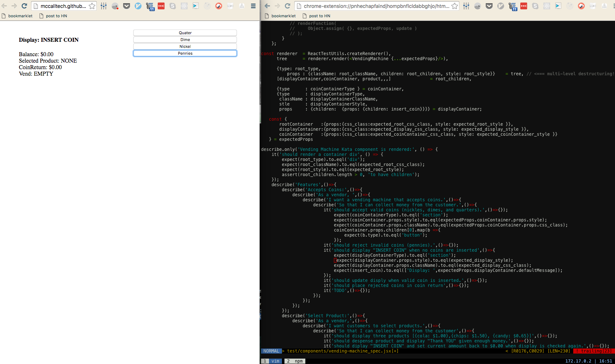Go back in the left browser window
Image resolution: width=615 pixels, height=364 pixels.
[4, 6]
